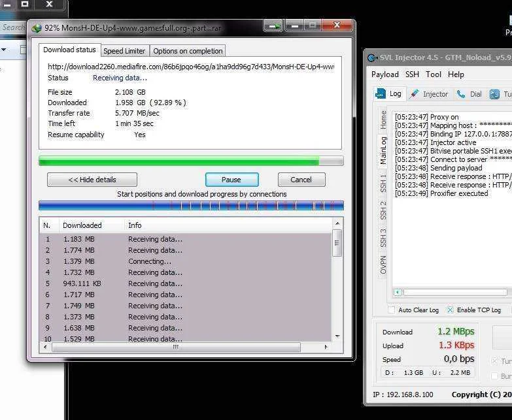The height and width of the screenshot is (420, 512).
Task: Click the log panel horizontal scrollbar track
Action: (456, 292)
